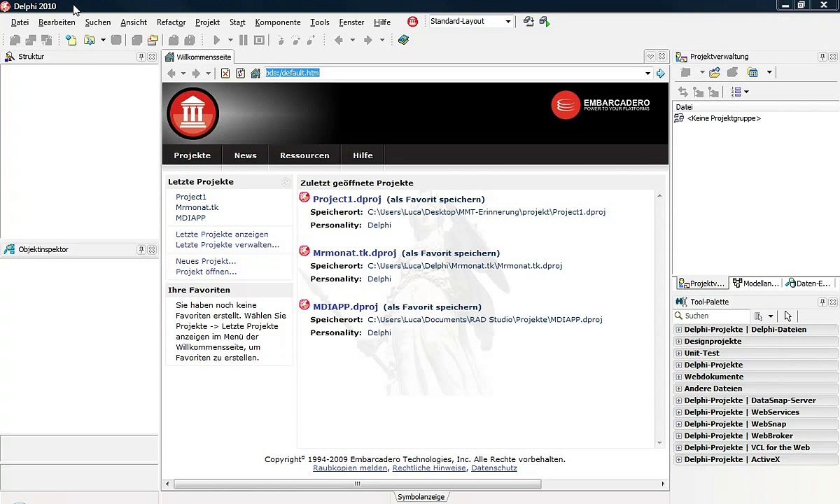The image size is (840, 504).
Task: Click the Embarcadero logo on welcome page
Action: pos(601,104)
